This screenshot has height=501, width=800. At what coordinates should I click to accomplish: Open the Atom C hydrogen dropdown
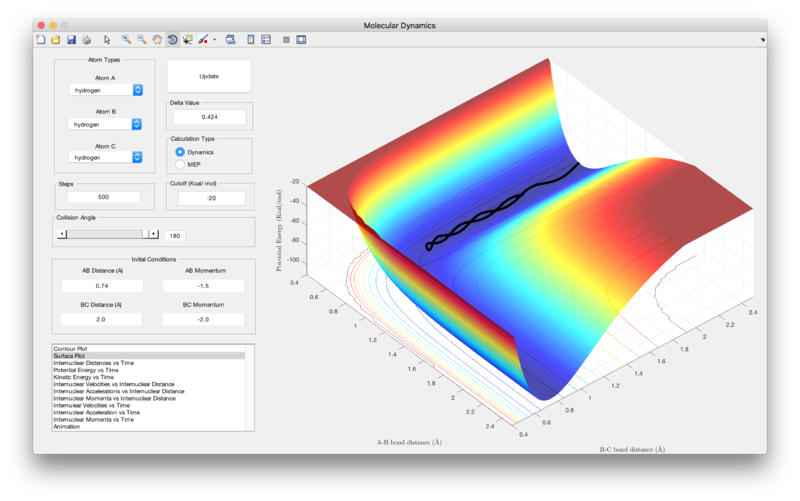point(106,157)
